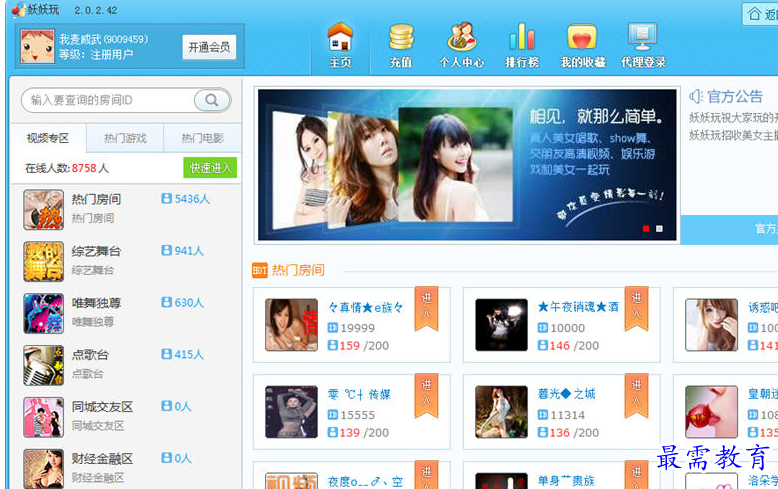Screen dimensions: 778x489
Task: Open the 排行榜 ranking chart icon
Action: (522, 37)
